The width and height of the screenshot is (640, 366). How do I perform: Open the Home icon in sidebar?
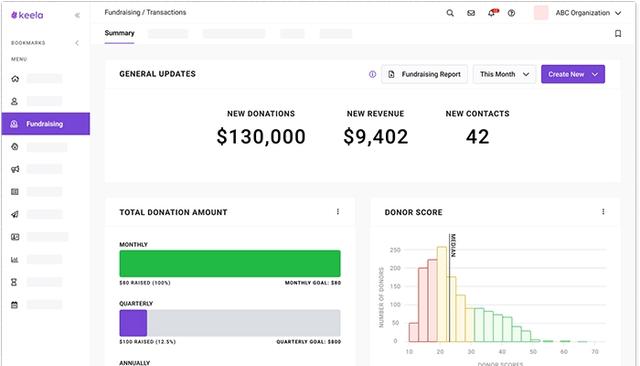[x=15, y=79]
